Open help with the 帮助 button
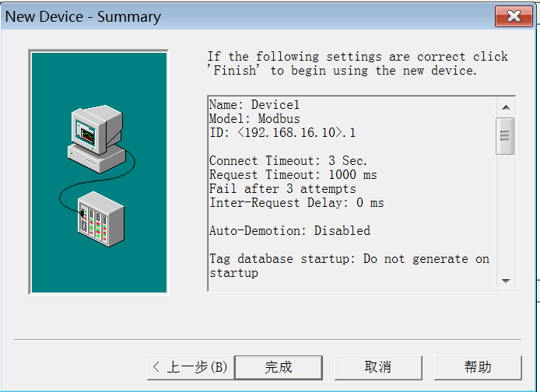Viewport: 540px width, 392px height. [x=478, y=367]
